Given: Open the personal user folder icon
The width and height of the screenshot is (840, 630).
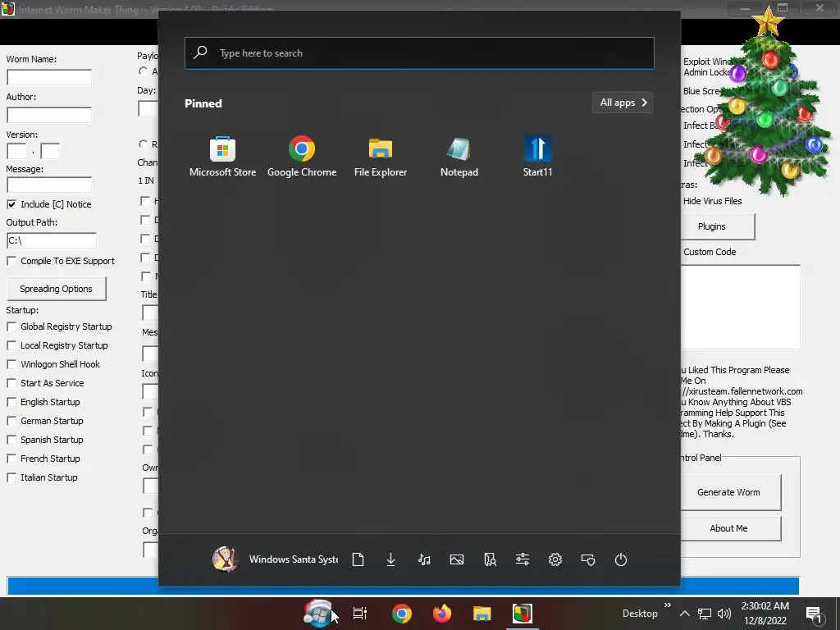Looking at the screenshot, I should point(490,559).
